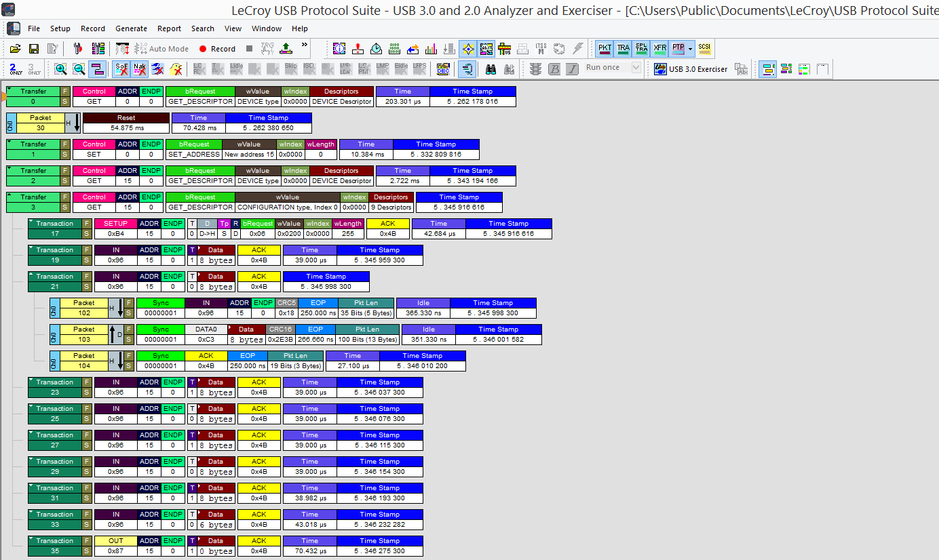Start capture with the Record button
939x560 pixels.
pos(217,49)
